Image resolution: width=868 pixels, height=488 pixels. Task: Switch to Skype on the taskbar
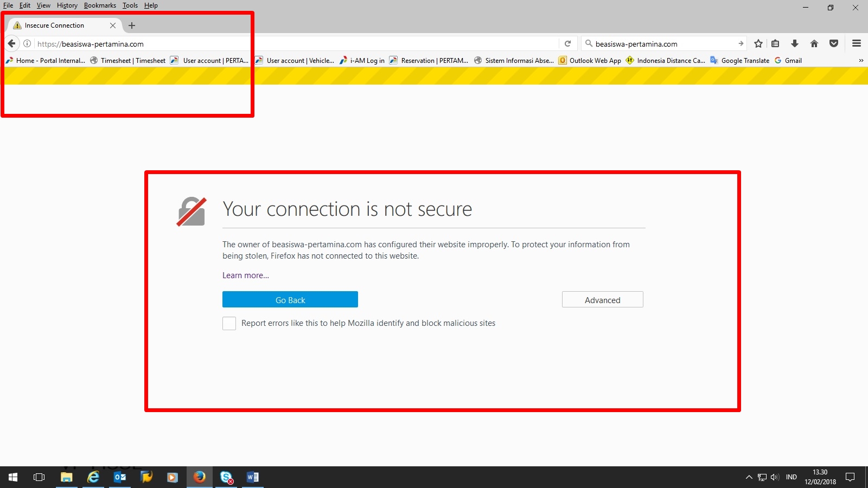tap(226, 477)
